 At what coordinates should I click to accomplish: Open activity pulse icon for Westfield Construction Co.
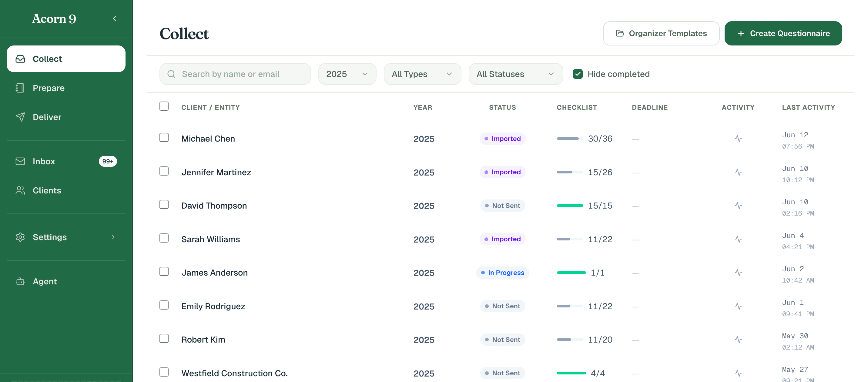tap(738, 373)
